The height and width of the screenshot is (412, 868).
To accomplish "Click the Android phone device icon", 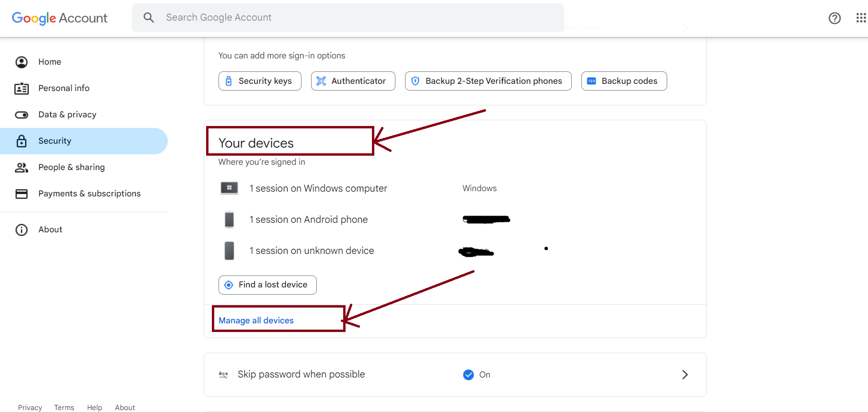I will (x=229, y=219).
